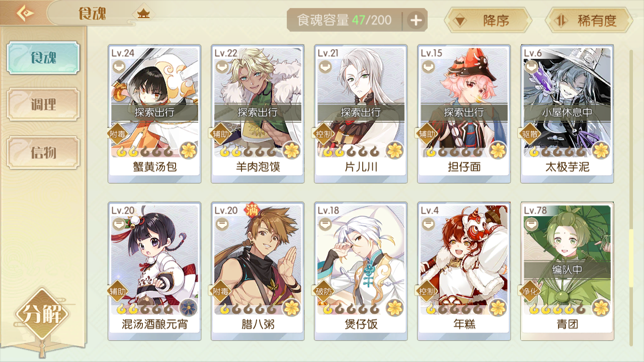Open the 降序 sort order dropdown
The image size is (644, 362).
(x=488, y=21)
